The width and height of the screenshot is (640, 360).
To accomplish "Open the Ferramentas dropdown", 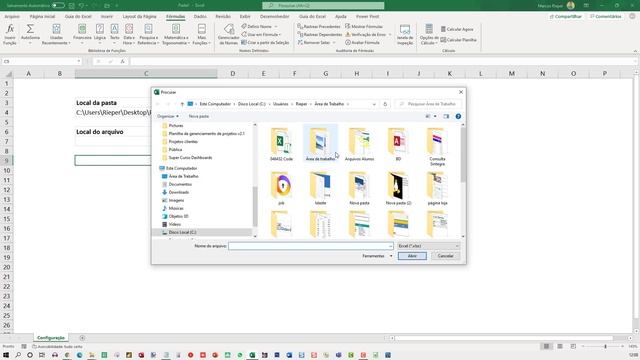I will pyautogui.click(x=377, y=256).
